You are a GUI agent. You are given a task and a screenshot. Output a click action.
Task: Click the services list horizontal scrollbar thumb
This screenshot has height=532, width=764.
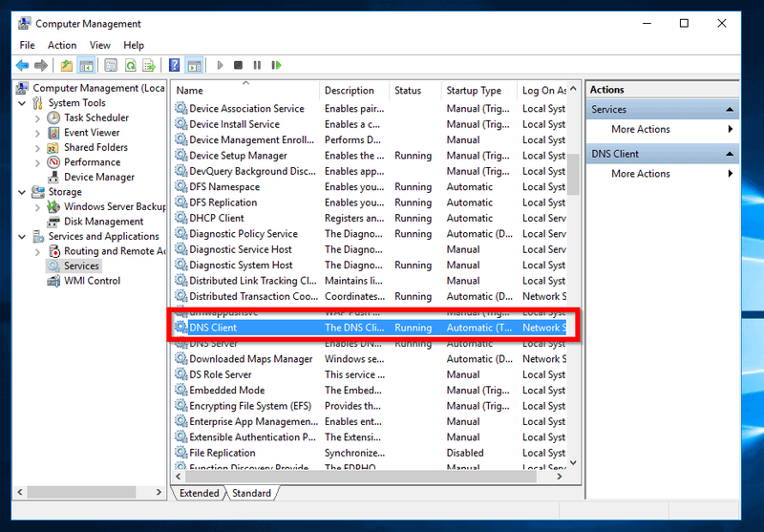point(361,477)
